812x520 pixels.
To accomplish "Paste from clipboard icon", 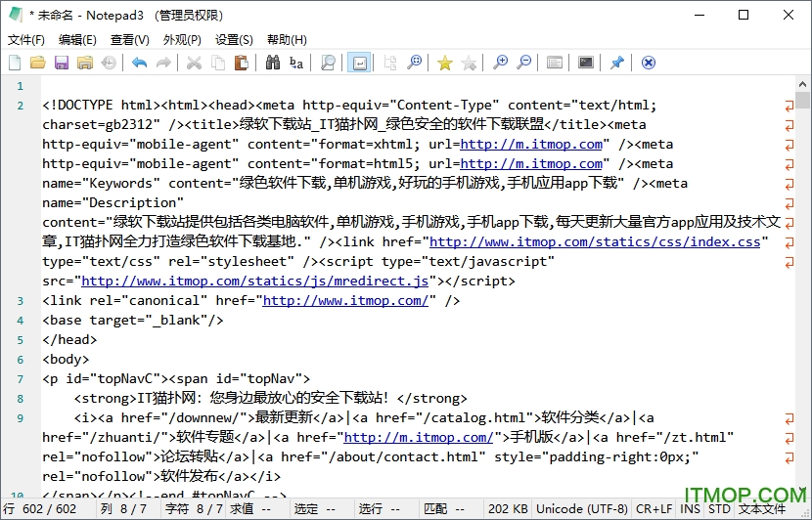I will point(242,63).
